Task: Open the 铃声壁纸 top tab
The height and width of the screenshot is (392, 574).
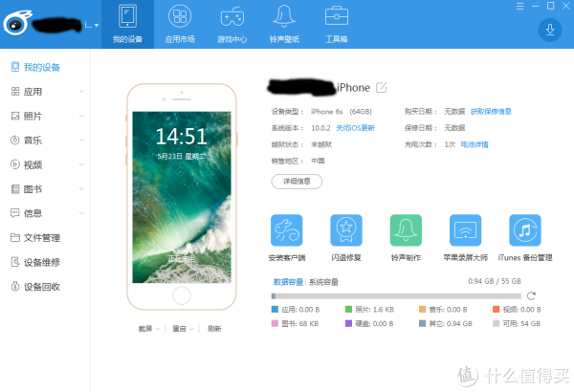Action: point(284,24)
